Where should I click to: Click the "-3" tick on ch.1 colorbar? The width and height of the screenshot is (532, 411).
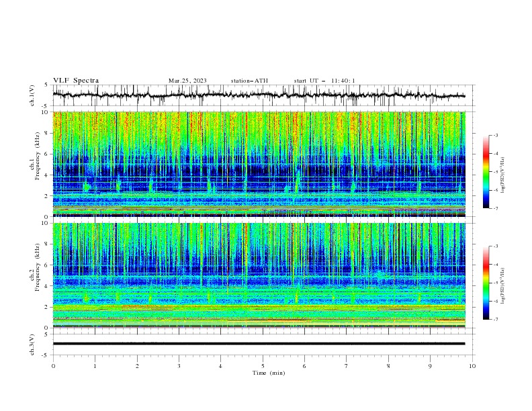click(x=496, y=135)
